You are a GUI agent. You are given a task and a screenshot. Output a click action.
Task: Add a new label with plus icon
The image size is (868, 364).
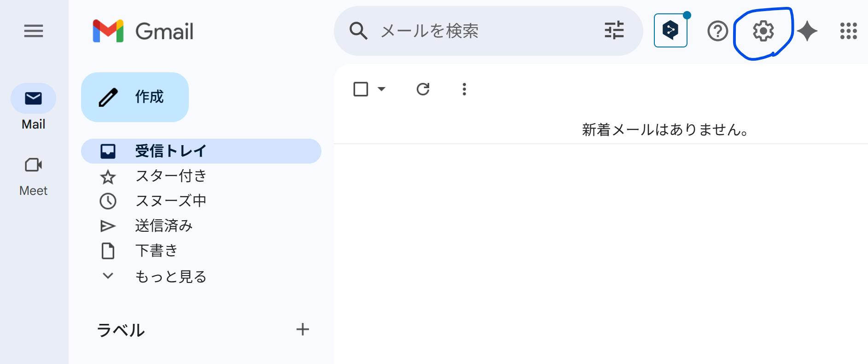pos(303,329)
